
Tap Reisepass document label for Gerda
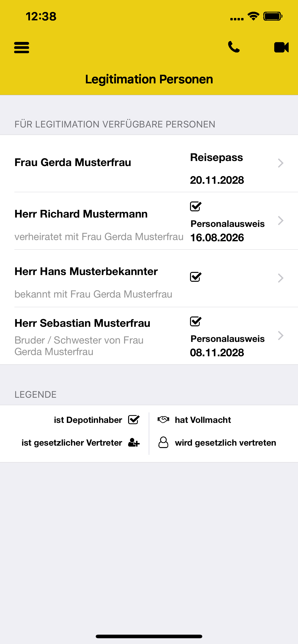coord(216,157)
